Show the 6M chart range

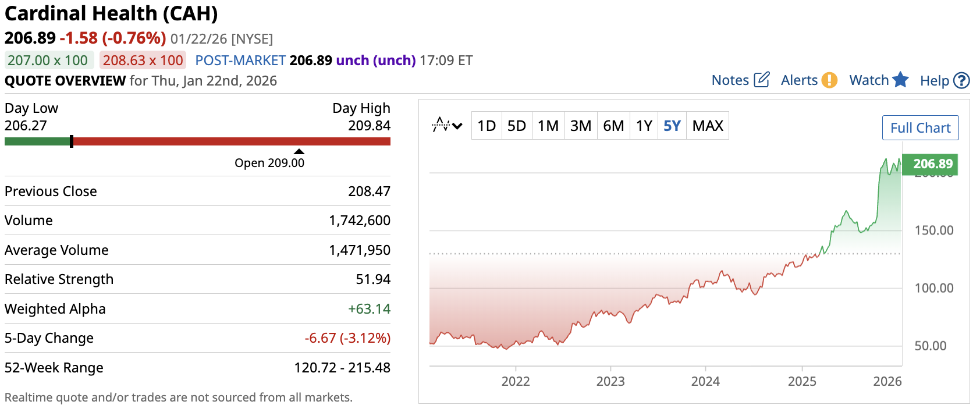613,126
